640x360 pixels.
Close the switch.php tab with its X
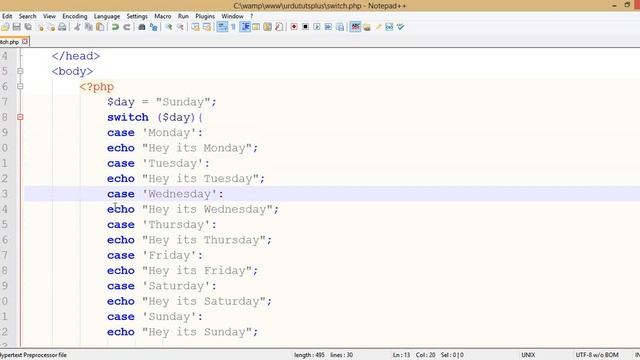(25, 42)
